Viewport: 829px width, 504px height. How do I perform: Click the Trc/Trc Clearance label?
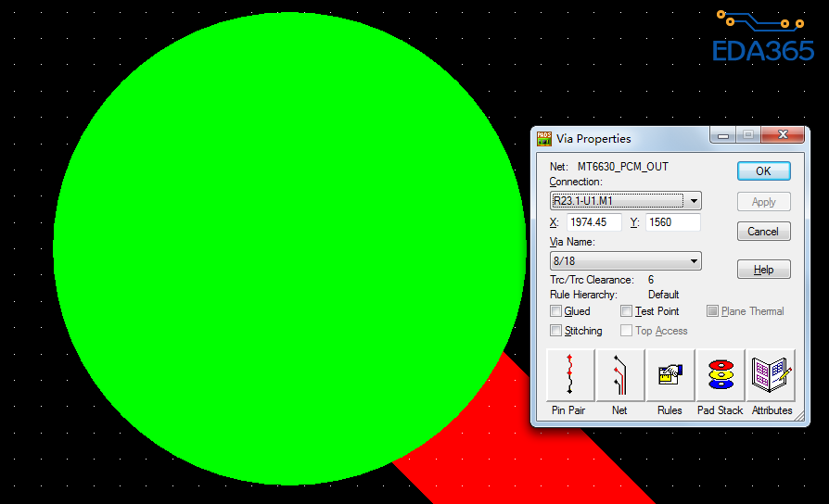(592, 280)
